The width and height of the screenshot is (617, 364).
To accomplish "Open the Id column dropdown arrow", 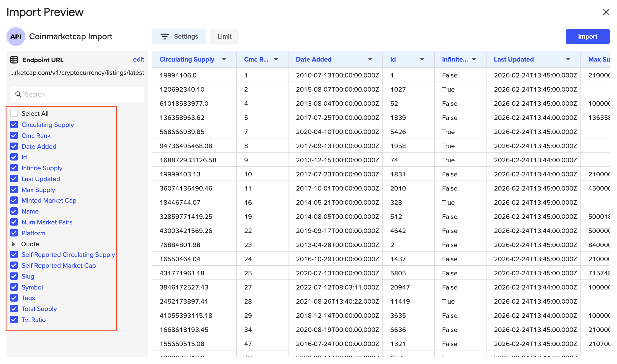I will (x=422, y=59).
